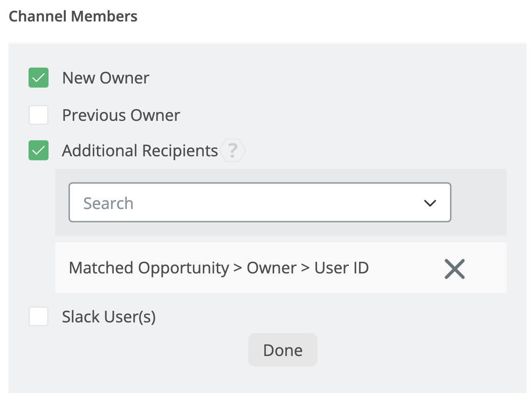Viewport: 532px width, 405px height.
Task: Tick the Slack User(s) checkbox
Action: (39, 317)
